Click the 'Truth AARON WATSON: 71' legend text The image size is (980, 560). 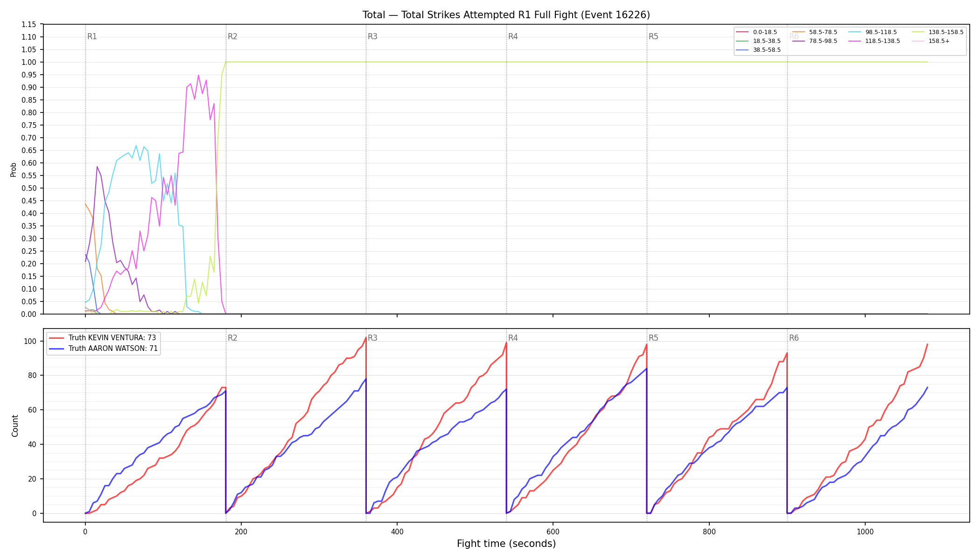point(113,348)
